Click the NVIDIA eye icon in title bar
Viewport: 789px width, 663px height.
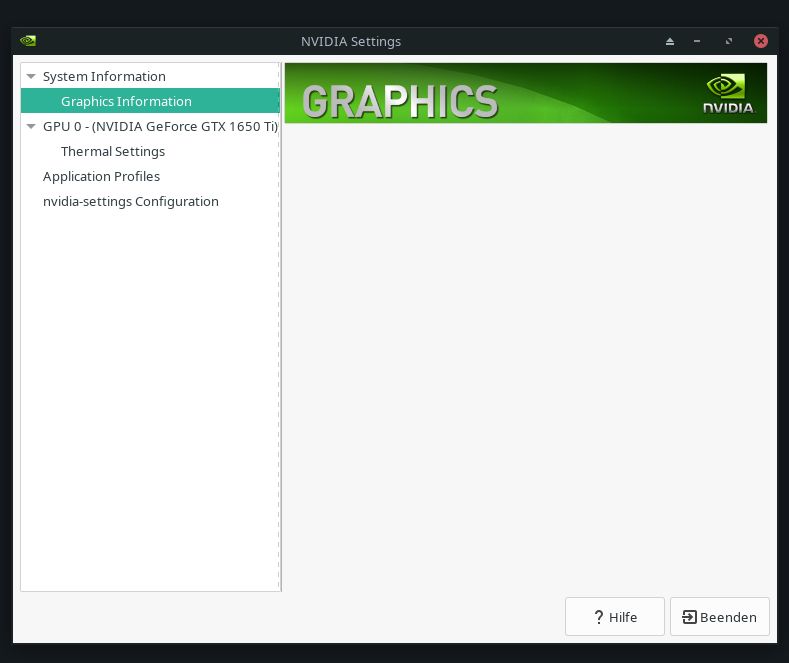28,41
